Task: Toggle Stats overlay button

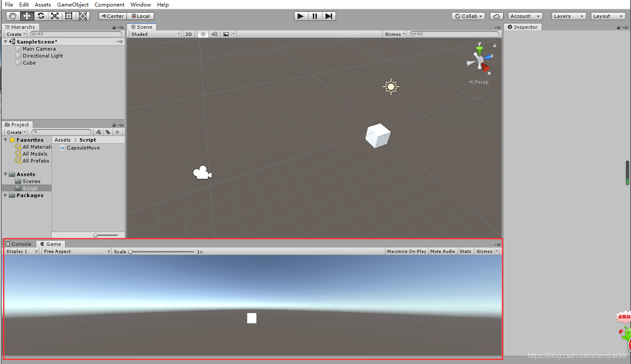Action: coord(465,252)
